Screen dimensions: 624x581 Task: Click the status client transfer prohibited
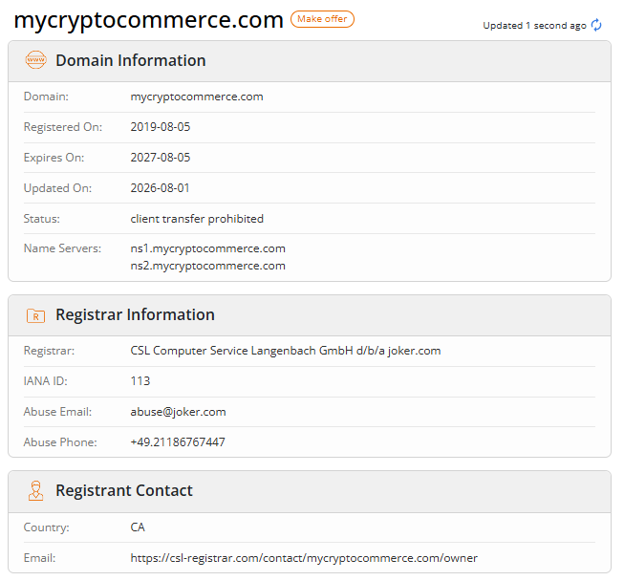tap(197, 218)
